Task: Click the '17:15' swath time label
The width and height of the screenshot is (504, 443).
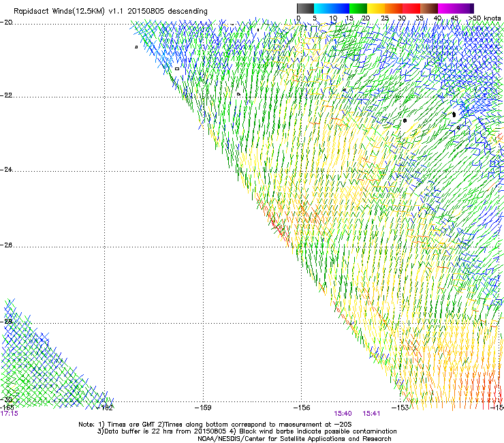Action: tap(9, 414)
